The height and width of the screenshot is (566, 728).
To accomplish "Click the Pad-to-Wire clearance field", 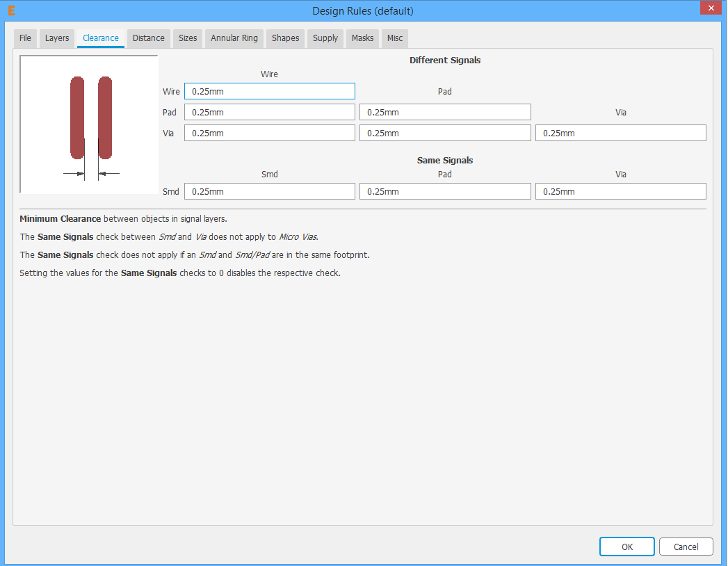I will tap(270, 112).
